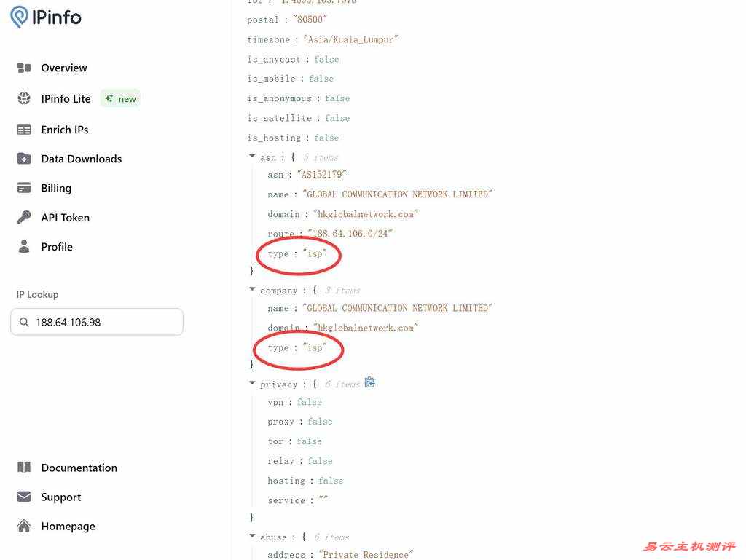
Task: Select company domain hkglobalnetwork.com
Action: [x=366, y=328]
